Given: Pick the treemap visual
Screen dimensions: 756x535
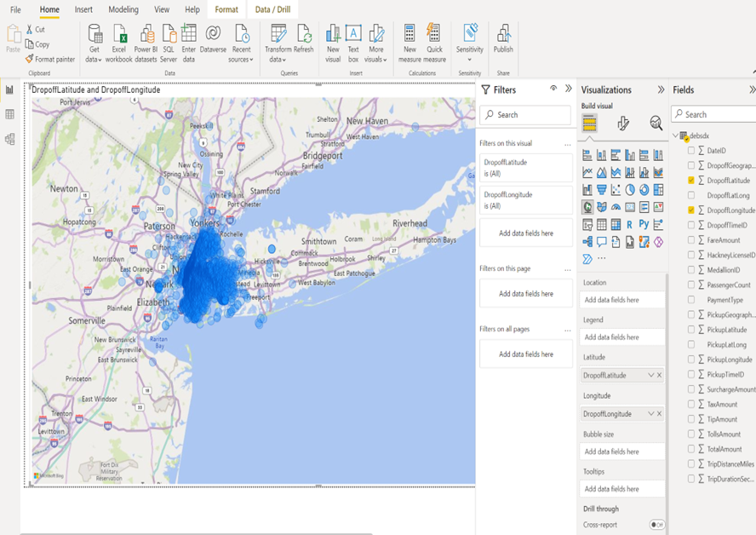Looking at the screenshot, I should (658, 190).
